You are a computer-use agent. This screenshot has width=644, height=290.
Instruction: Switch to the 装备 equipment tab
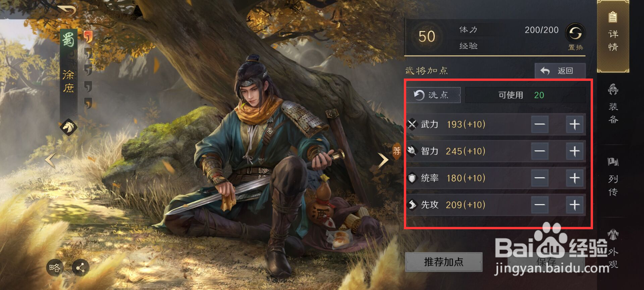point(613,104)
